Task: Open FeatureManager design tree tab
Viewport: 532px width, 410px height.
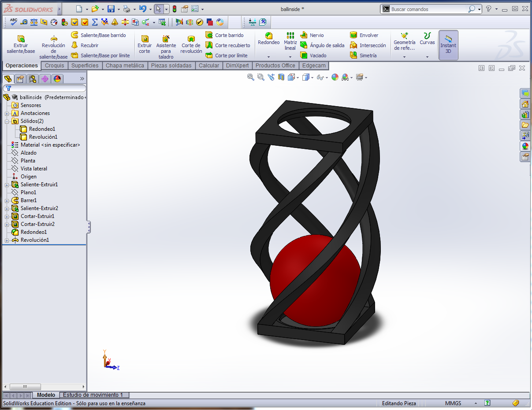Action: click(8, 79)
